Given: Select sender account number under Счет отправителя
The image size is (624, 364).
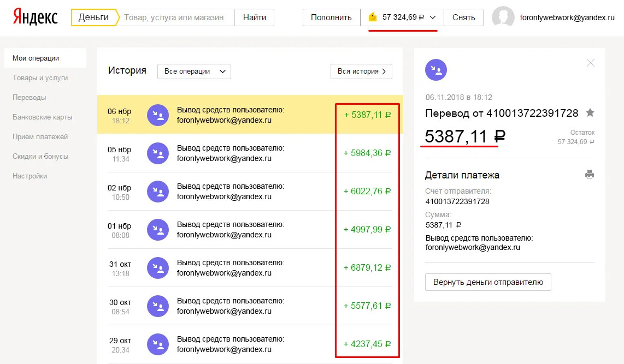Looking at the screenshot, I should pos(457,201).
